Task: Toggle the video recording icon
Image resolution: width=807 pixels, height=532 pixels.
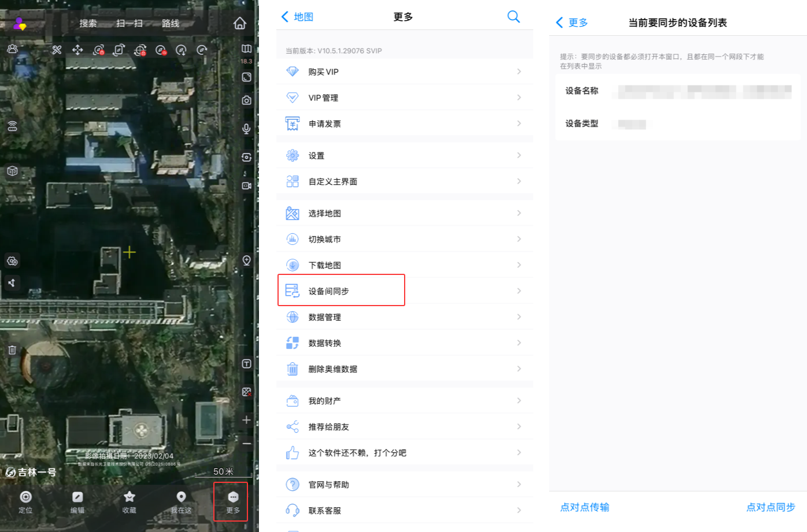Action: pyautogui.click(x=246, y=185)
